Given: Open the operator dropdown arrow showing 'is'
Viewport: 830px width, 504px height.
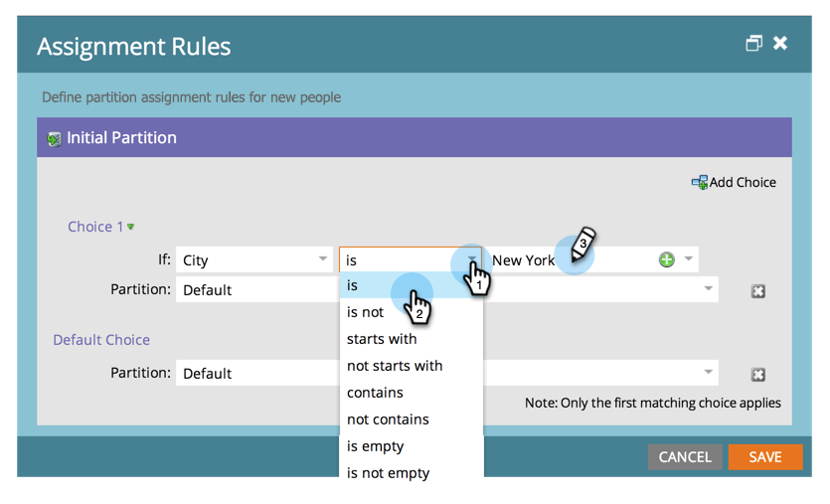Looking at the screenshot, I should [x=471, y=258].
